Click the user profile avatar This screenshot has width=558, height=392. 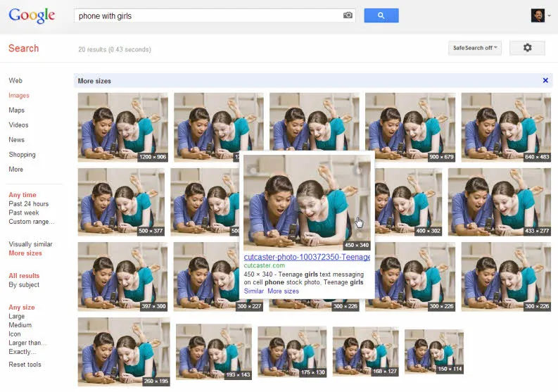pos(538,15)
